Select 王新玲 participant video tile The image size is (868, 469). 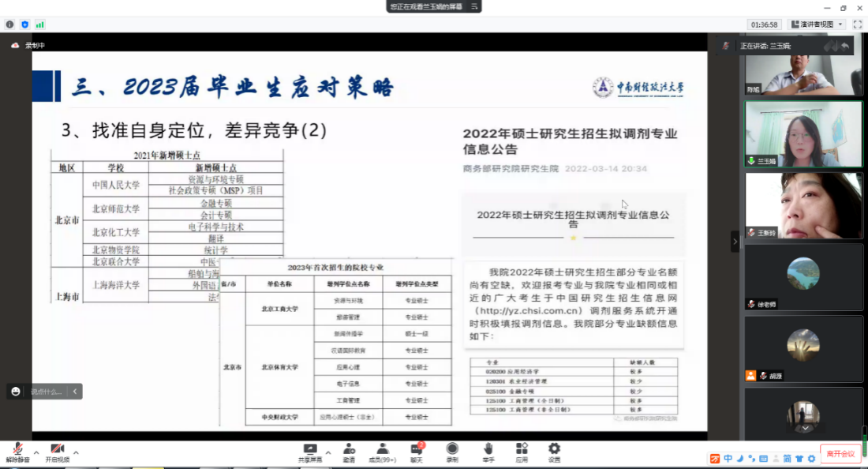tap(803, 205)
